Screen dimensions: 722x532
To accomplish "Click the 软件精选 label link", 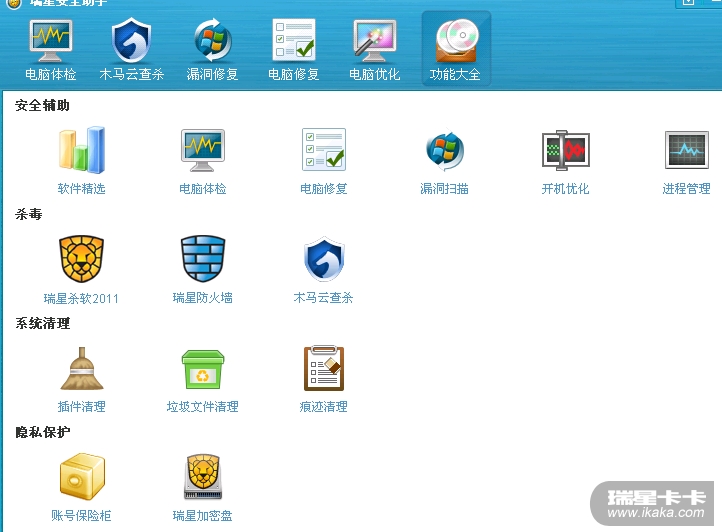I will 82,188.
